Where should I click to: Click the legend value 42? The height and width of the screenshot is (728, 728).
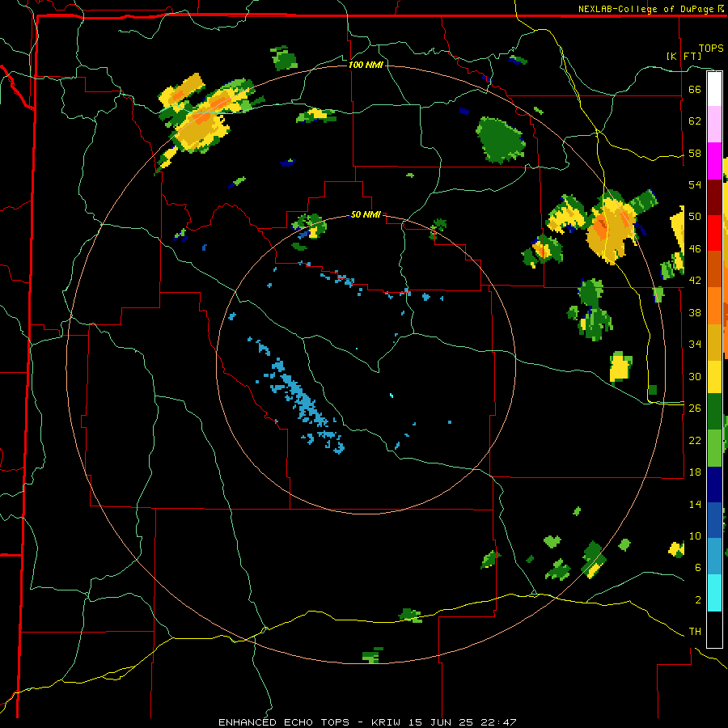(x=695, y=281)
